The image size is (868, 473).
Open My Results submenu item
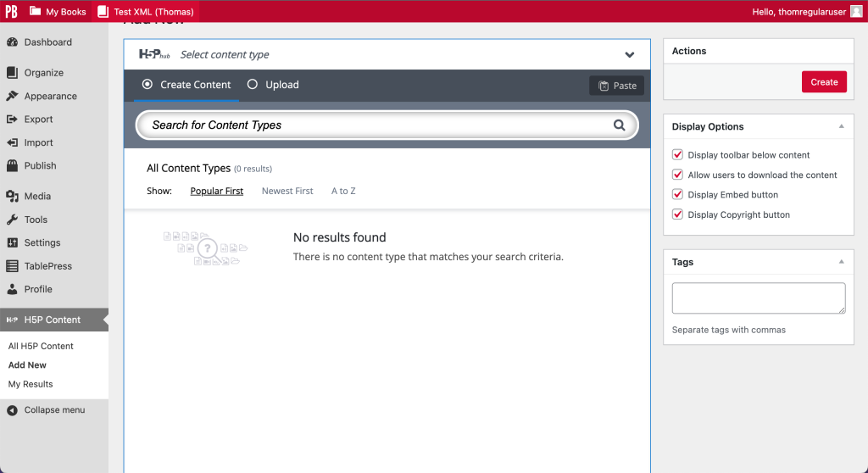click(31, 384)
